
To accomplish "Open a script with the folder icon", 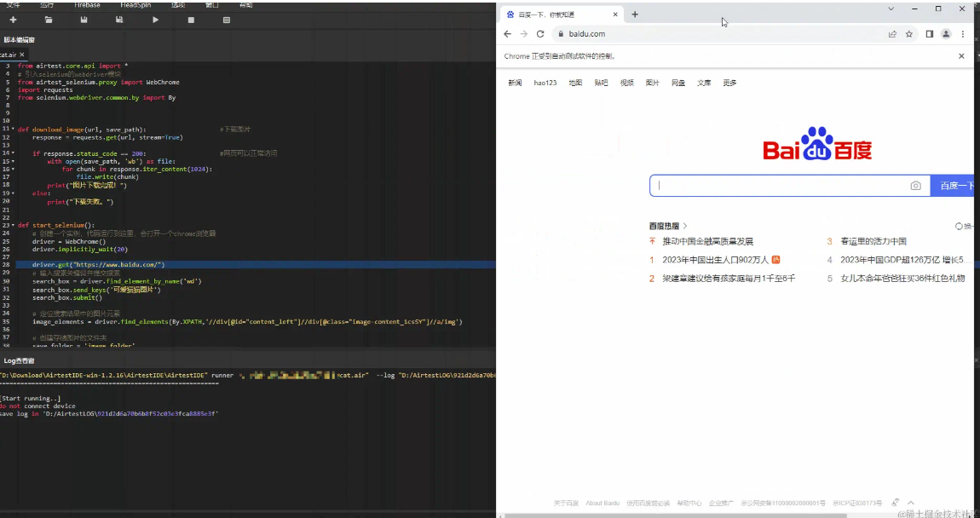I will (48, 20).
